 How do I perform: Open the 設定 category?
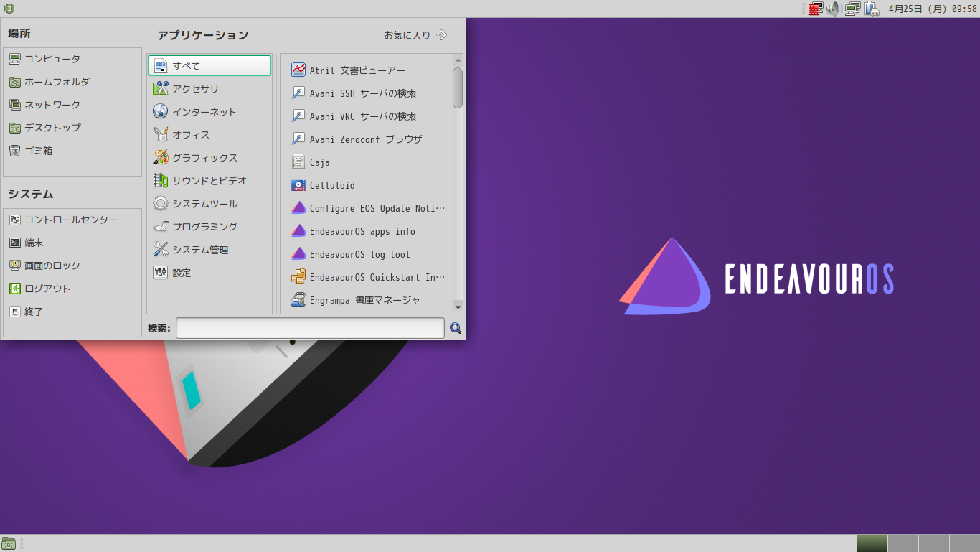coord(209,273)
